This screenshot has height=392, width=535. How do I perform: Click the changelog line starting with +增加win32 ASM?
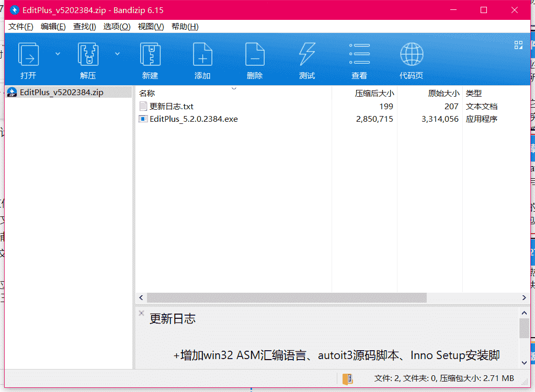click(x=336, y=355)
